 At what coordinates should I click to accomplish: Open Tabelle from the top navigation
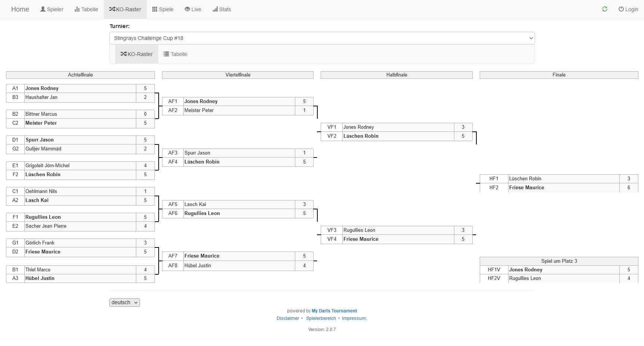86,9
